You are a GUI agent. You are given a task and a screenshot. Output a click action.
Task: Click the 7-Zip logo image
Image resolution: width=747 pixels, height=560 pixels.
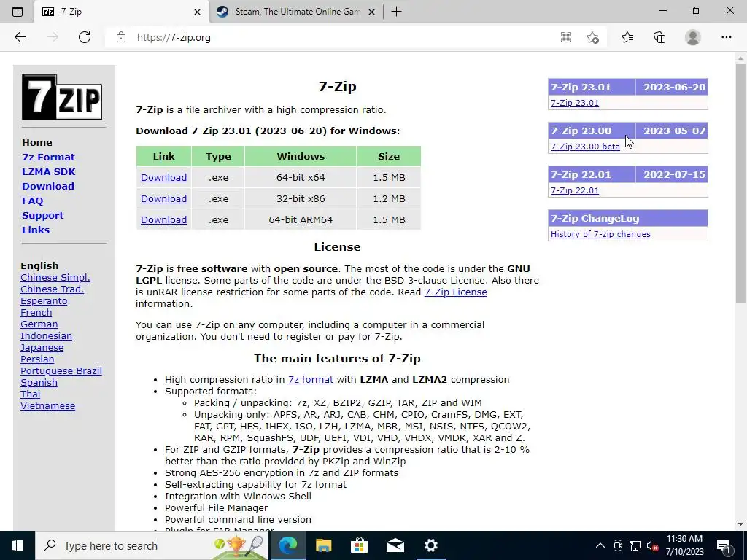click(62, 97)
